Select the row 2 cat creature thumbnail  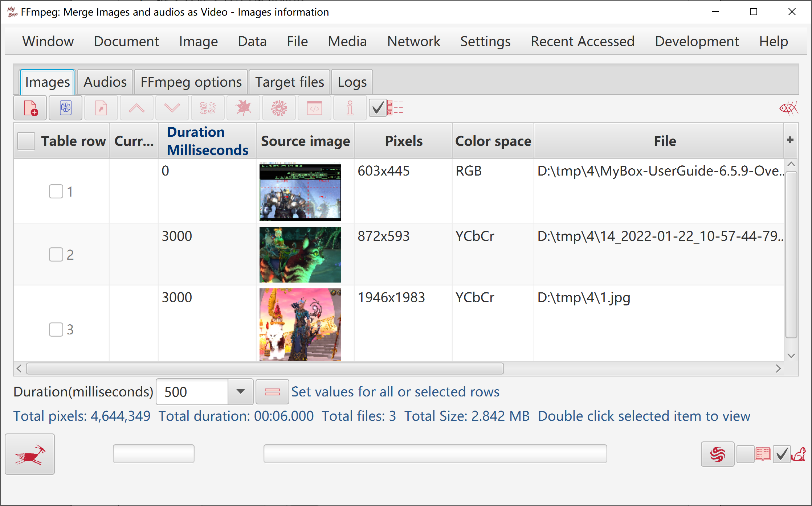coord(300,255)
